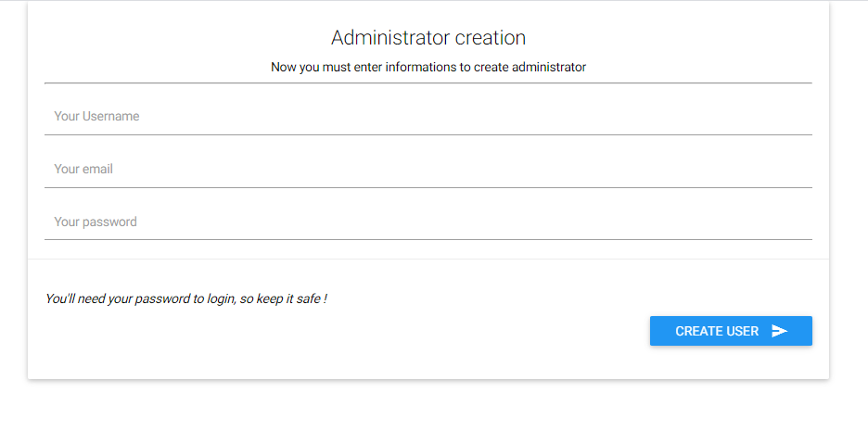Click the subtitle about entering administrator informations
Viewport: 868px width, 431px height.
click(x=428, y=68)
